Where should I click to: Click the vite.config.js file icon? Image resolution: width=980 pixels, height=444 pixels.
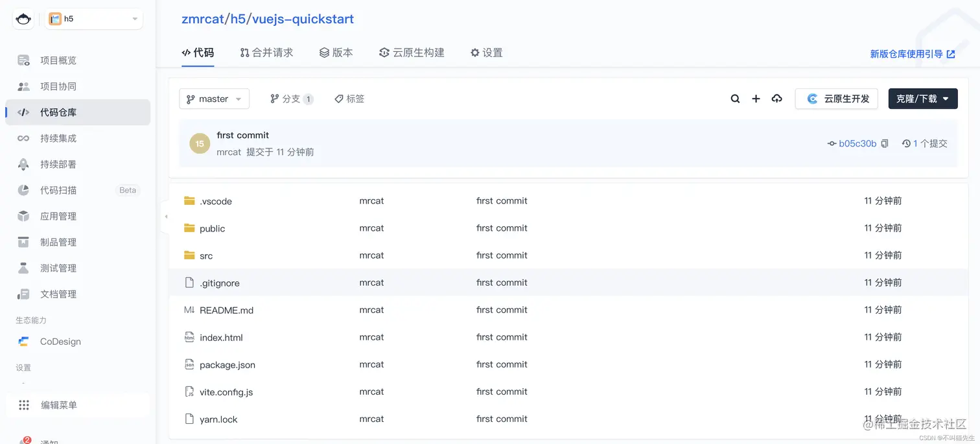click(x=189, y=391)
